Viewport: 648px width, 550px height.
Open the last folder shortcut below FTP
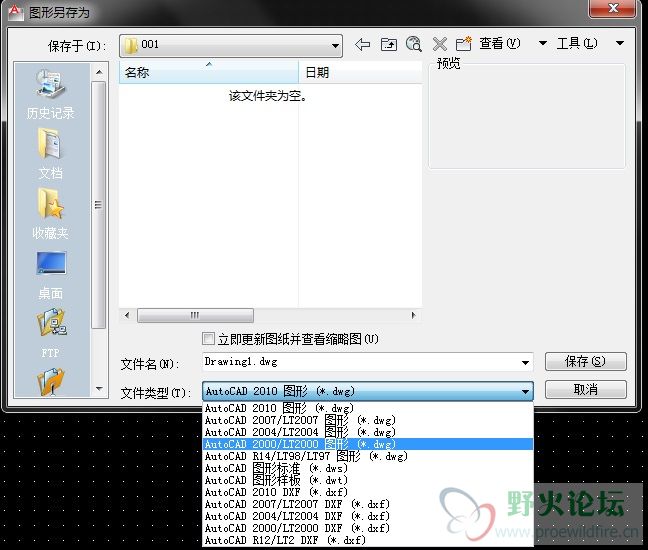pyautogui.click(x=50, y=382)
